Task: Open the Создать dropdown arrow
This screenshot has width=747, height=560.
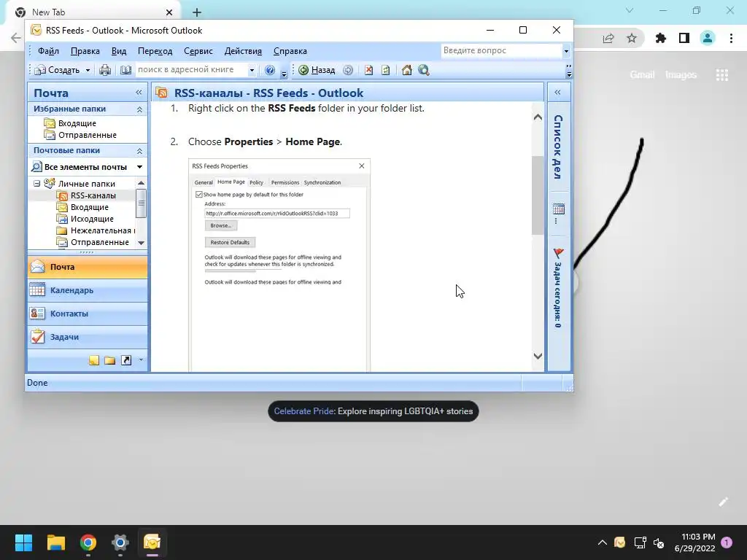Action: click(x=88, y=71)
